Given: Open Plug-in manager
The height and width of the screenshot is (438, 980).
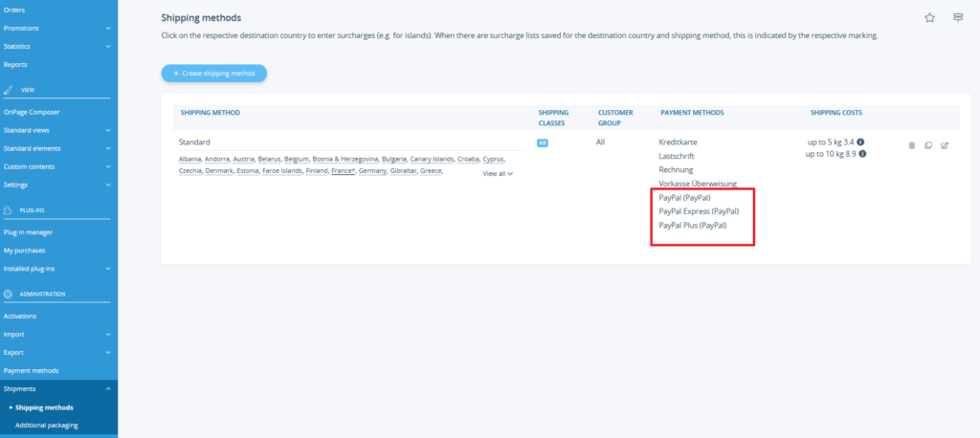Looking at the screenshot, I should (x=28, y=232).
